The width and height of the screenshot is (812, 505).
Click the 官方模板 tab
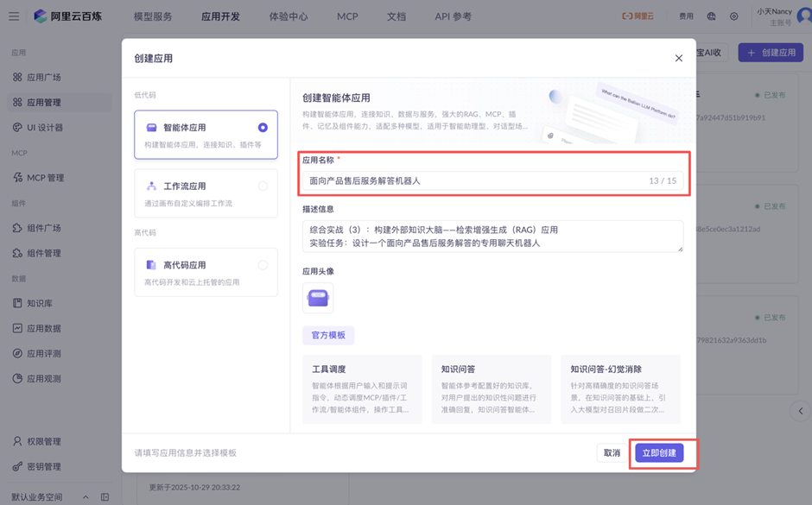(x=328, y=335)
